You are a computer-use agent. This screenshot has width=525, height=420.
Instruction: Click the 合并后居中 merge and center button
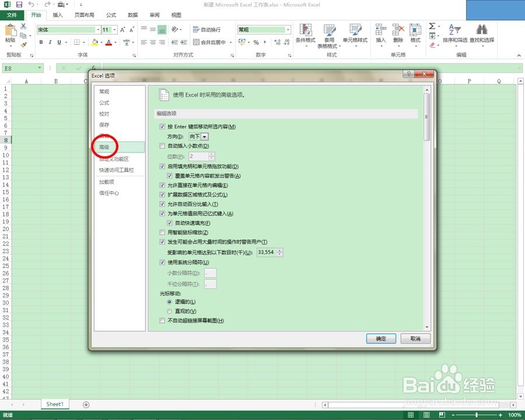click(209, 42)
